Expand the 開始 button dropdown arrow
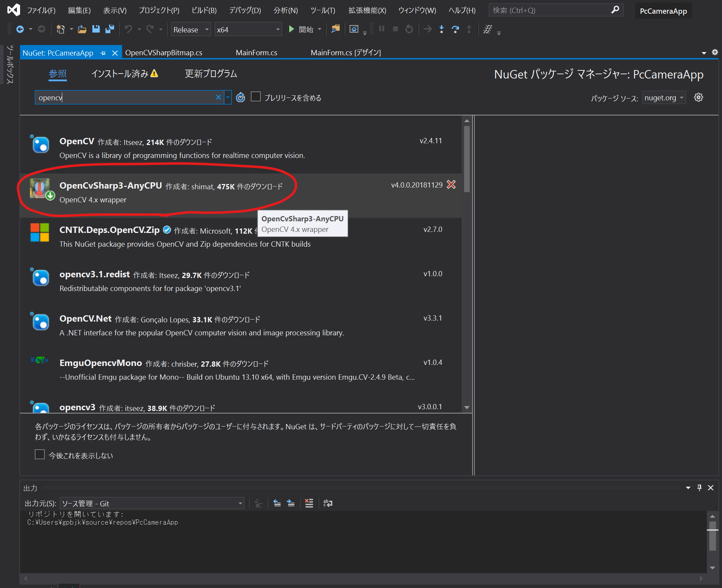This screenshot has width=722, height=588. click(320, 30)
